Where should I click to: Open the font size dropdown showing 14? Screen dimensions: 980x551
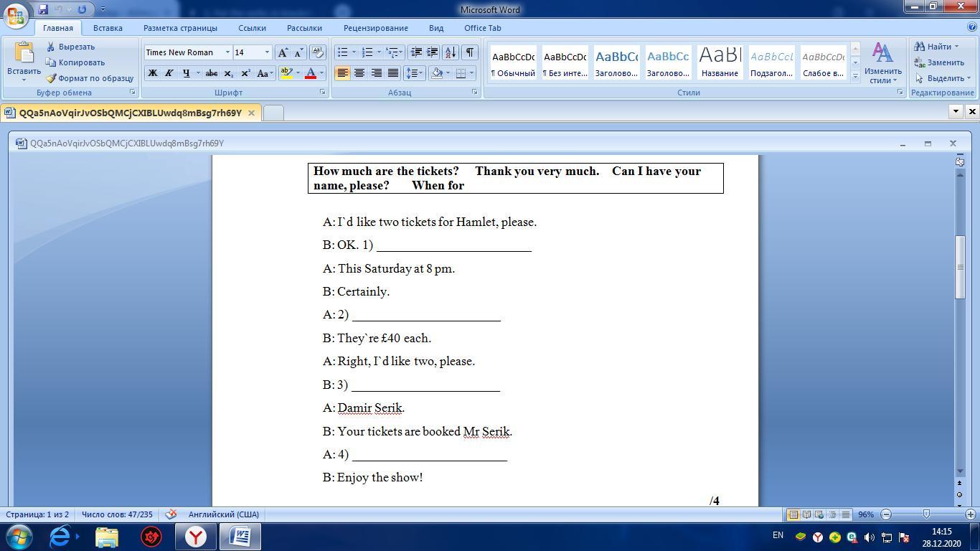point(267,52)
